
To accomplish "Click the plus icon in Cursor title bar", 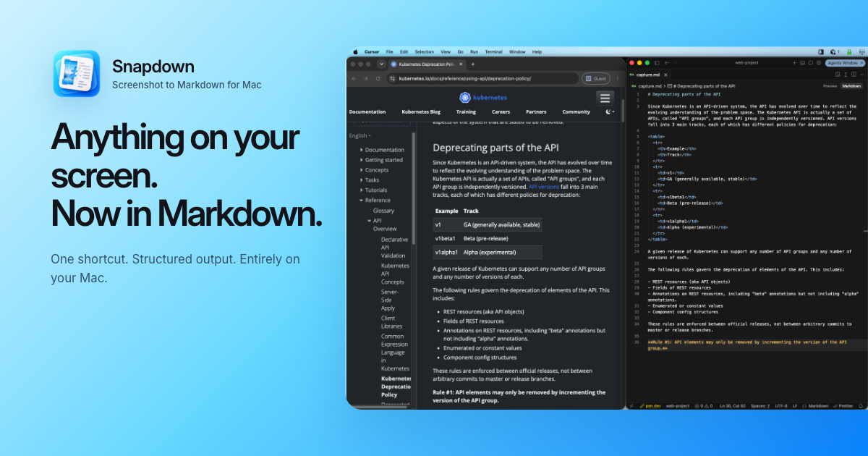I will 794,63.
